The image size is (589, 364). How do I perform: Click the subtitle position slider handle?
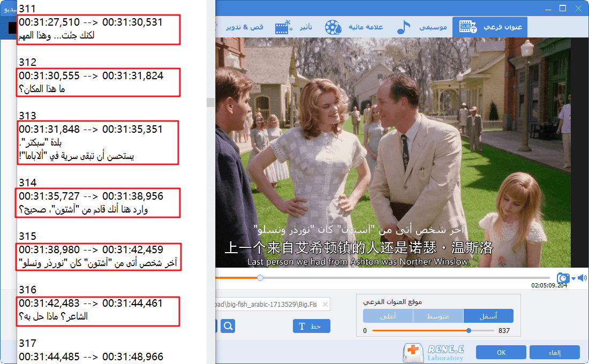[469, 331]
